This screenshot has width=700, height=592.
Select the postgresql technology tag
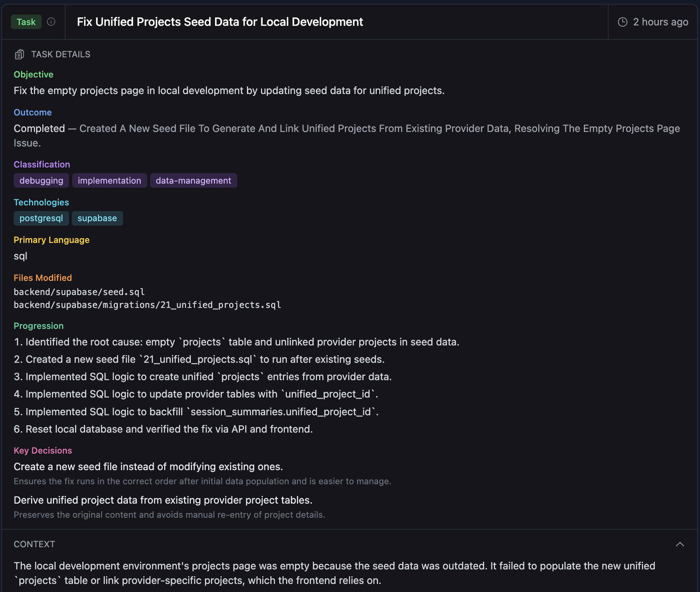pyautogui.click(x=41, y=218)
